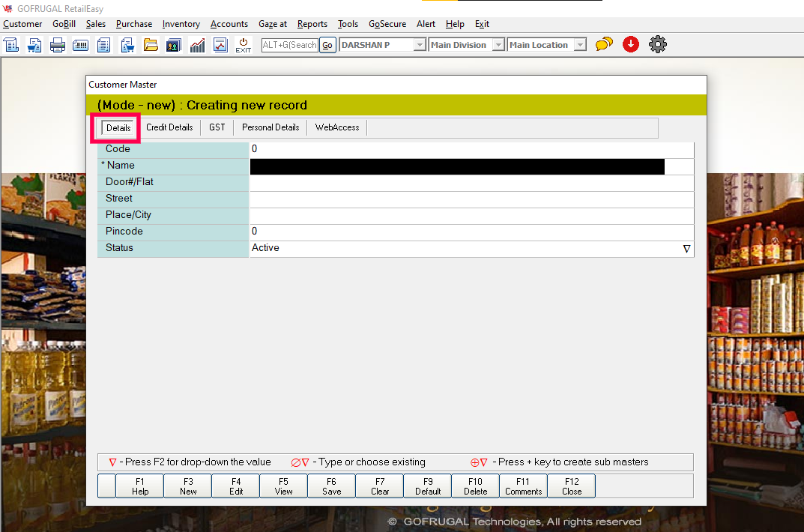Switch to the Personal Details tab
Image resolution: width=804 pixels, height=532 pixels.
click(x=270, y=127)
